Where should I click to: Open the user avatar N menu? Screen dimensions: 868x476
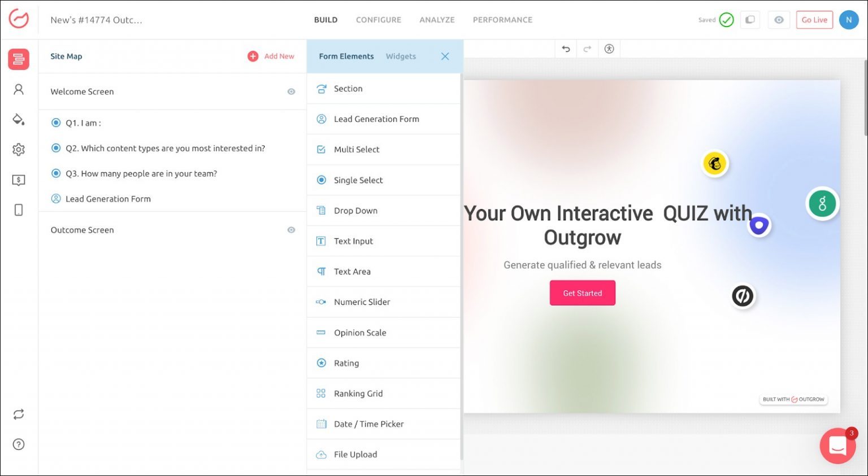coord(848,20)
